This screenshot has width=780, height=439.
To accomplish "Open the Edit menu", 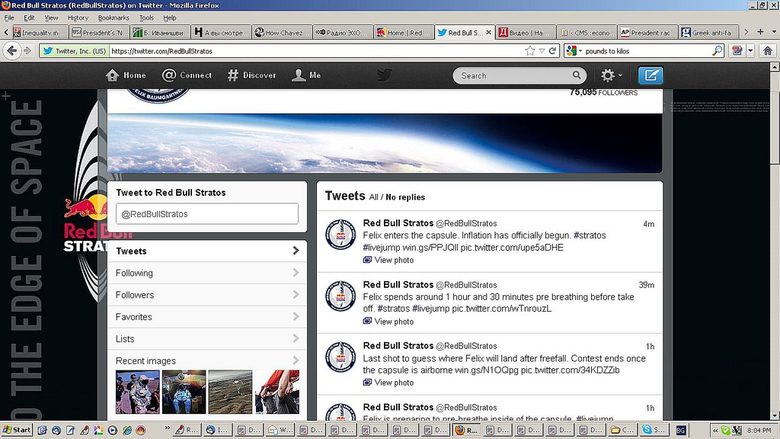I will tap(29, 17).
